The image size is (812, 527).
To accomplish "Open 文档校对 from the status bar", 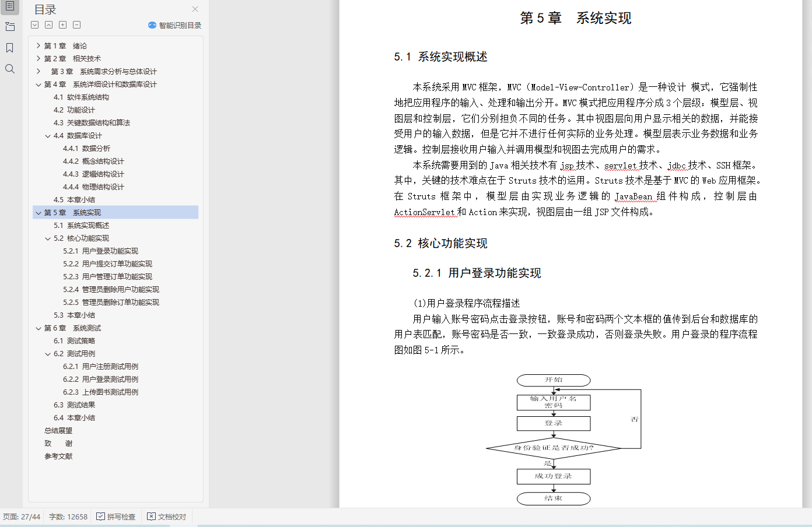I will pos(167,517).
